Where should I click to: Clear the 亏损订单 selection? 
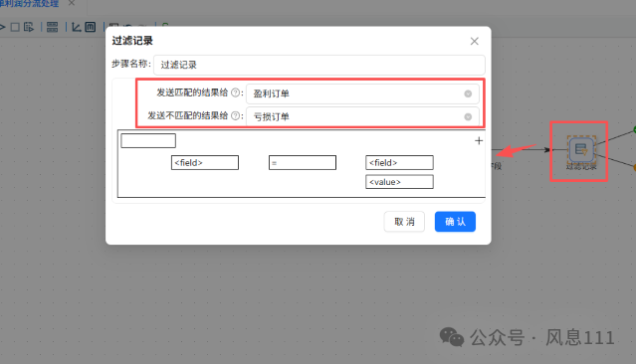tap(468, 116)
